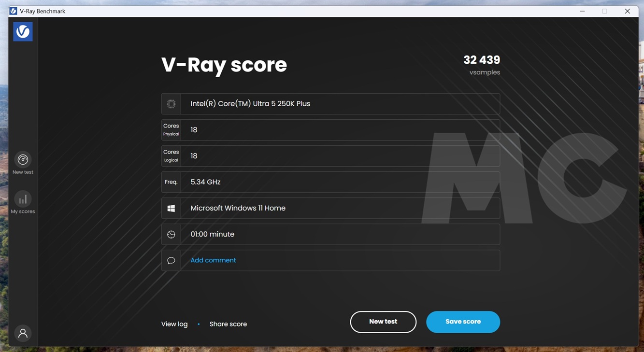Open My scores from the sidebar

[23, 201]
